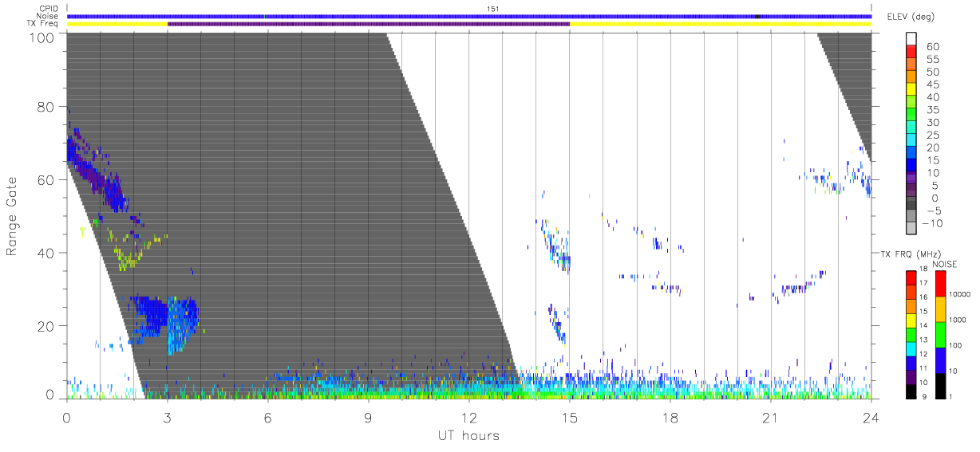Click the blue Noise strip above the plot
Image resolution: width=980 pixels, height=452 pixels.
[x=469, y=16]
